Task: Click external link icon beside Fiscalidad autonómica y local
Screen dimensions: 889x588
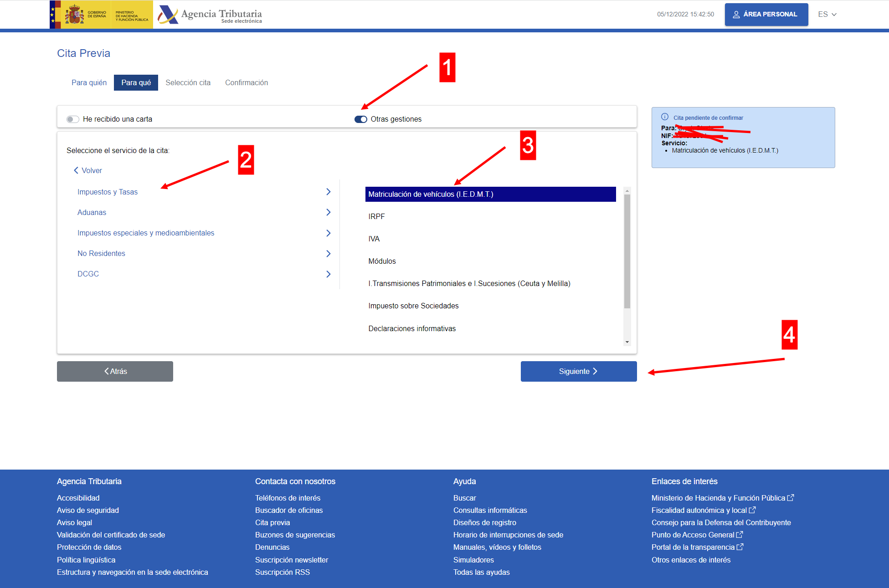Action: 752,510
